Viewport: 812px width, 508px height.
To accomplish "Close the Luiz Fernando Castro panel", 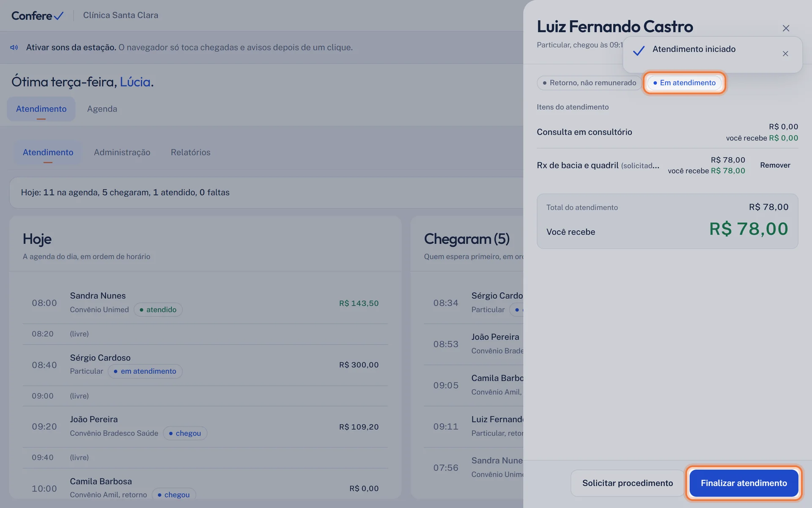I will click(786, 28).
